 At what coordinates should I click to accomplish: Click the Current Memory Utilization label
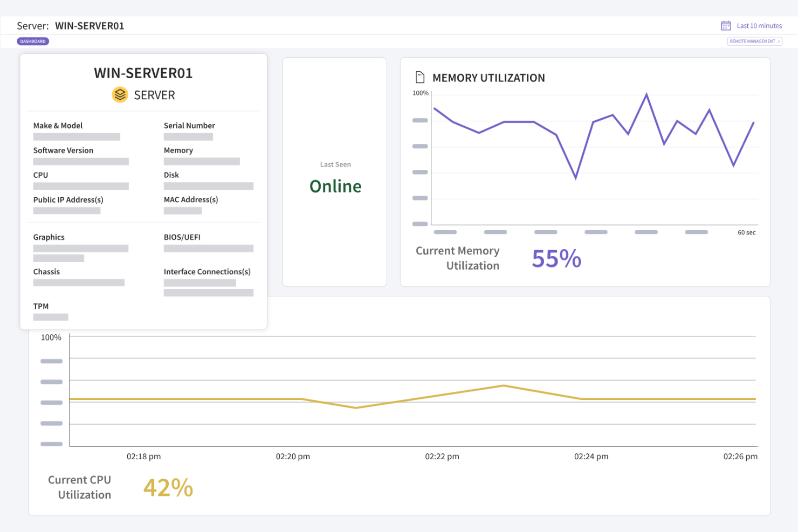pyautogui.click(x=457, y=258)
